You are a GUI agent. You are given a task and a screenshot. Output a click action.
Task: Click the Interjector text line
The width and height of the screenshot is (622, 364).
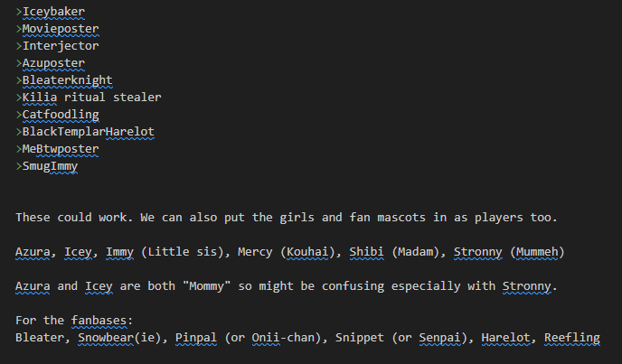(x=61, y=46)
